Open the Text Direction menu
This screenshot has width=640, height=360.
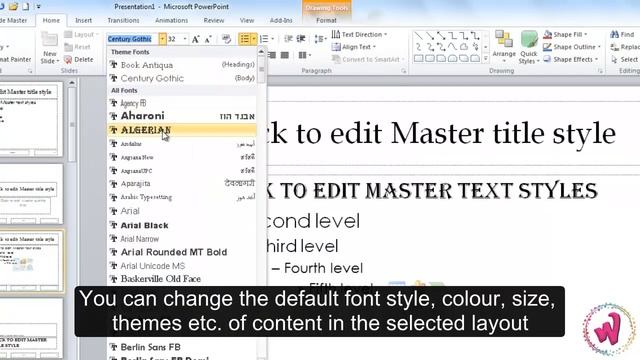click(359, 34)
